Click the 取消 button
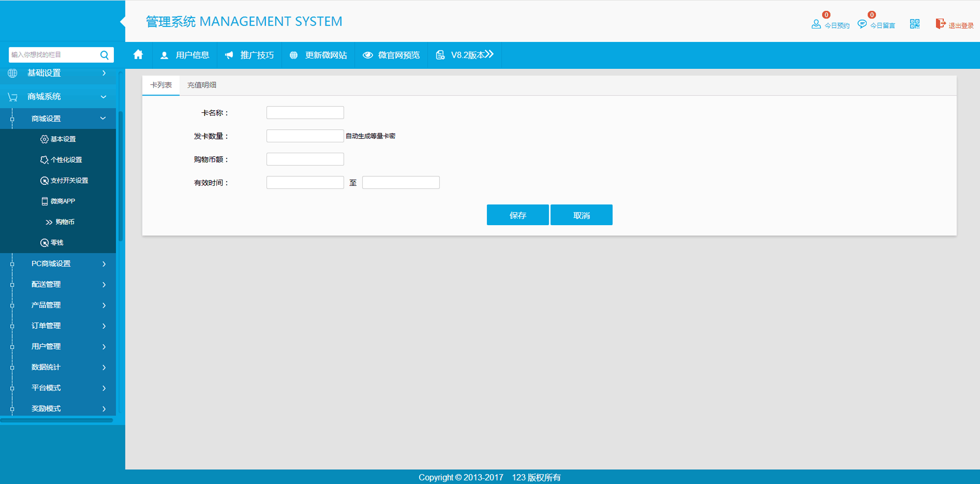The width and height of the screenshot is (980, 484). click(x=581, y=215)
